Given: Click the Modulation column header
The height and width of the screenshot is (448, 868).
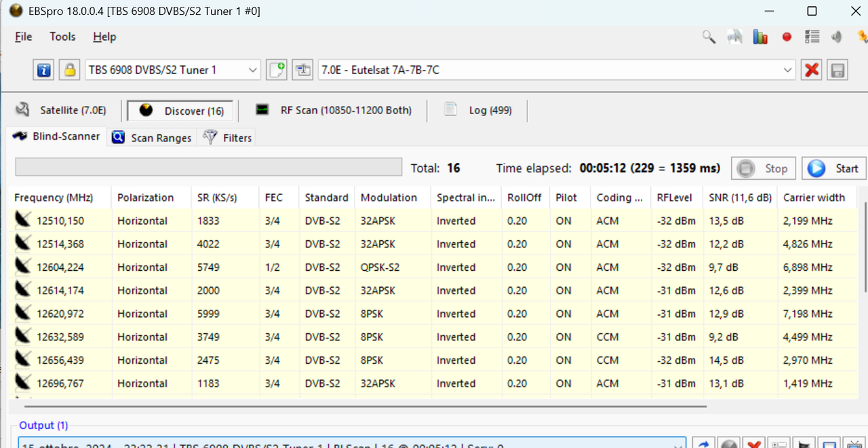Looking at the screenshot, I should [x=392, y=198].
